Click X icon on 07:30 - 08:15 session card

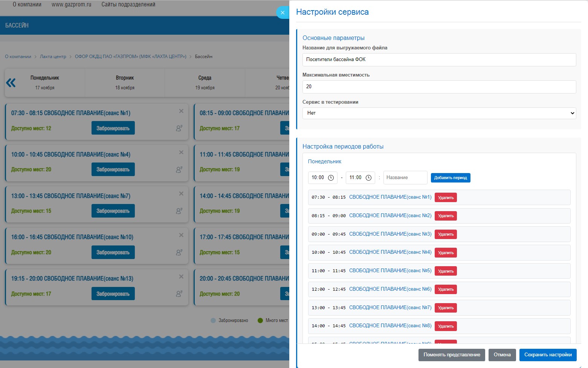[x=181, y=111]
